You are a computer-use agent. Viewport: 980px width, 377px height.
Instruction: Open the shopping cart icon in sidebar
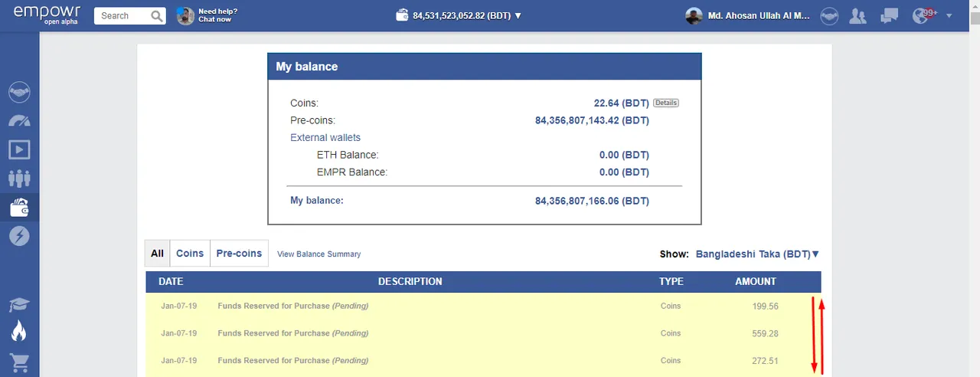pyautogui.click(x=19, y=361)
